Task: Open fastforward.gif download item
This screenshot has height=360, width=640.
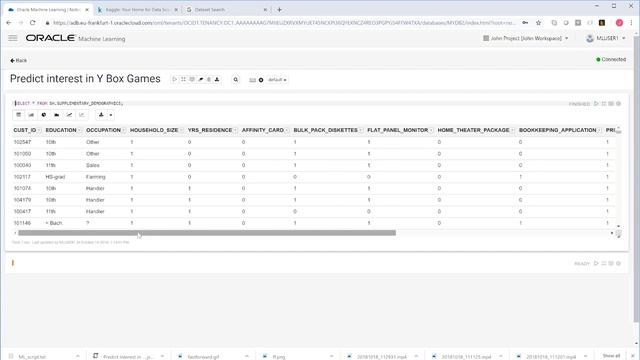Action: click(212, 356)
